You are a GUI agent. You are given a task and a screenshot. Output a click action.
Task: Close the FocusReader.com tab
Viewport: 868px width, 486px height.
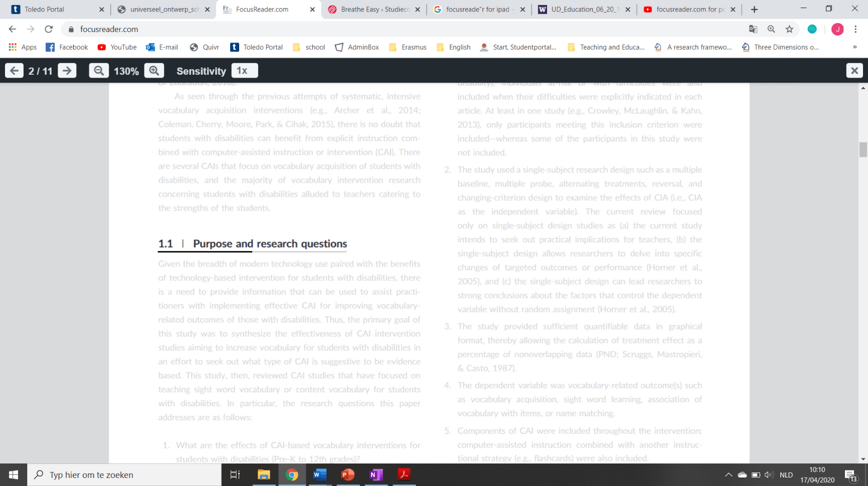pos(312,9)
